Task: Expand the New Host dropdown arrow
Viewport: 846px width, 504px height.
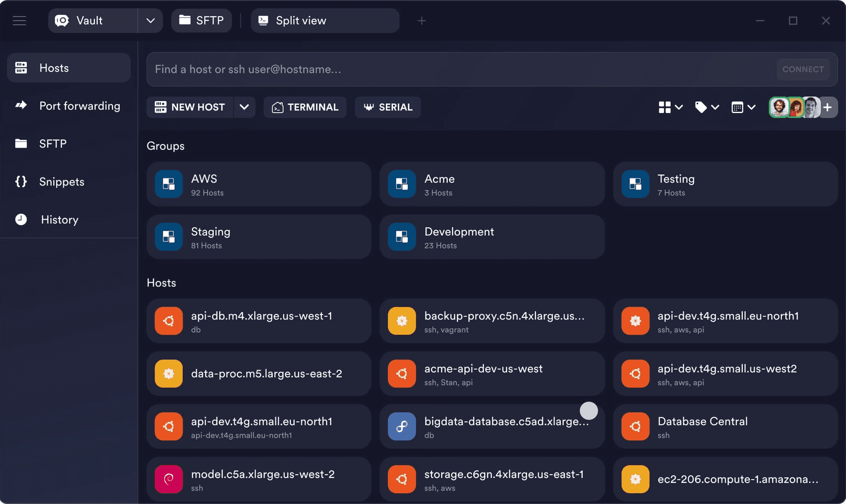Action: (x=244, y=107)
